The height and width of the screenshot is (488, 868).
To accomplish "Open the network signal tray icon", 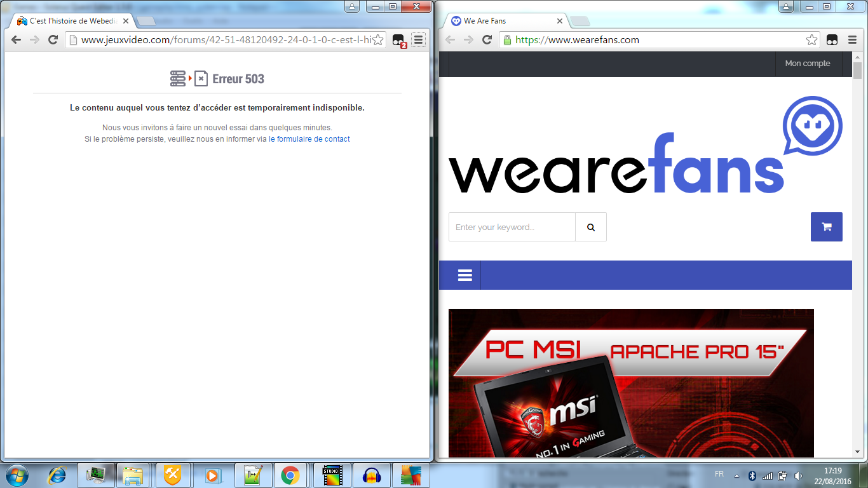I will tap(768, 475).
